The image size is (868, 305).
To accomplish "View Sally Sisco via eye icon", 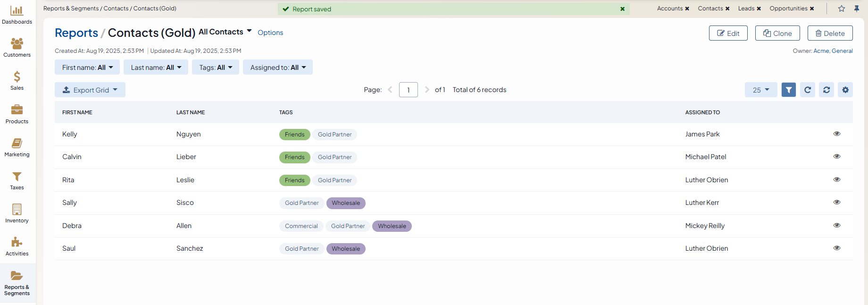I will (837, 202).
